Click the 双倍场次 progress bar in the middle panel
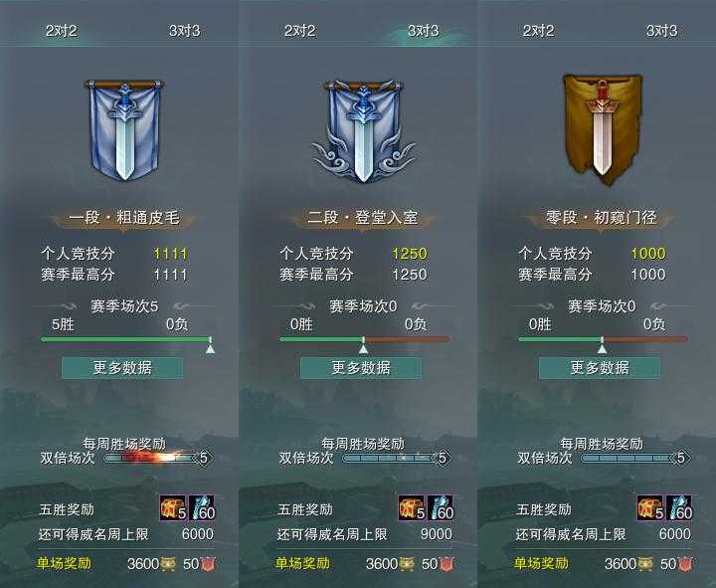The height and width of the screenshot is (588, 716). point(397,458)
